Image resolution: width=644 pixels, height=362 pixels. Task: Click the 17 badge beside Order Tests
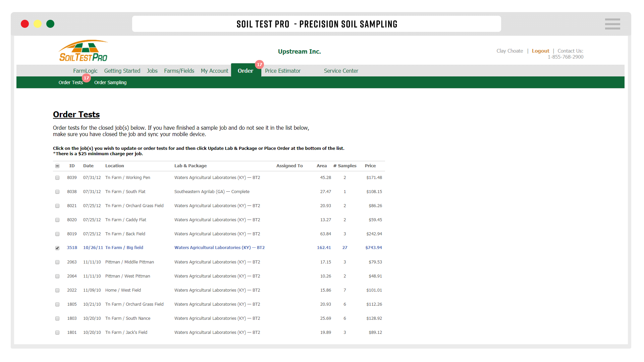click(87, 78)
